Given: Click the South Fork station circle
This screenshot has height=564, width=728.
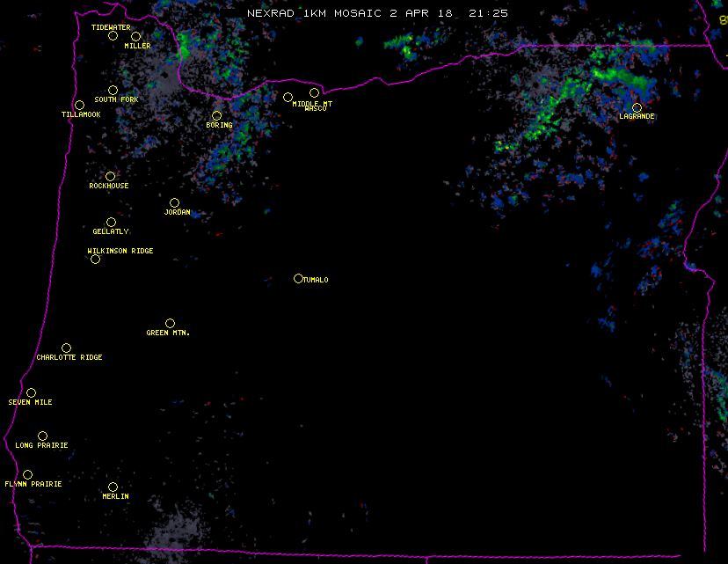Looking at the screenshot, I should tap(113, 90).
